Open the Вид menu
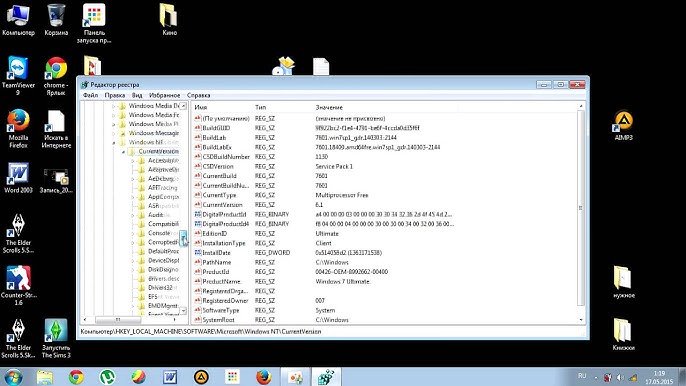 (x=137, y=95)
